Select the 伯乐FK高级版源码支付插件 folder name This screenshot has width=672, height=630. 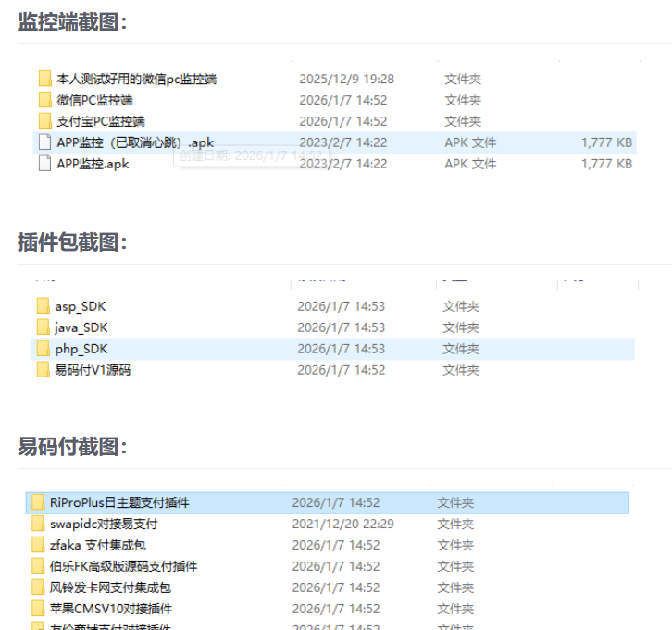123,566
